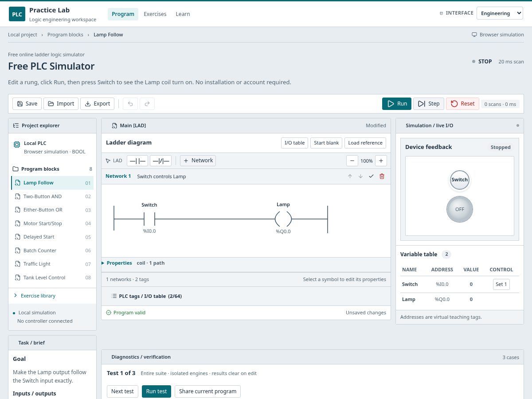Viewport: 532px width, 399px height.
Task: Load the reference solution
Action: coord(365,143)
